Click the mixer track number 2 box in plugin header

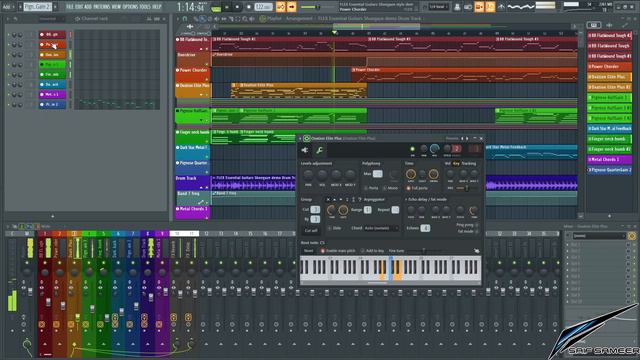[x=457, y=149]
